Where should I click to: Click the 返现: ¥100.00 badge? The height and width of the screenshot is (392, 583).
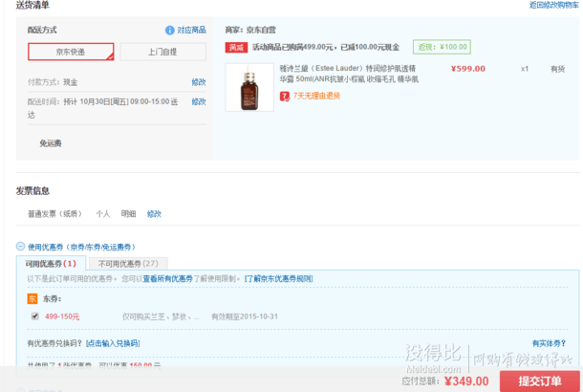pyautogui.click(x=442, y=47)
